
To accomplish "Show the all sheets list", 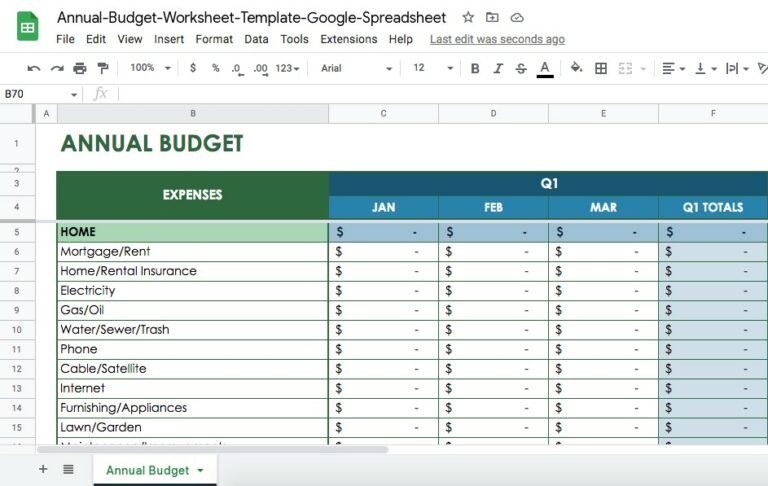I will pos(69,469).
